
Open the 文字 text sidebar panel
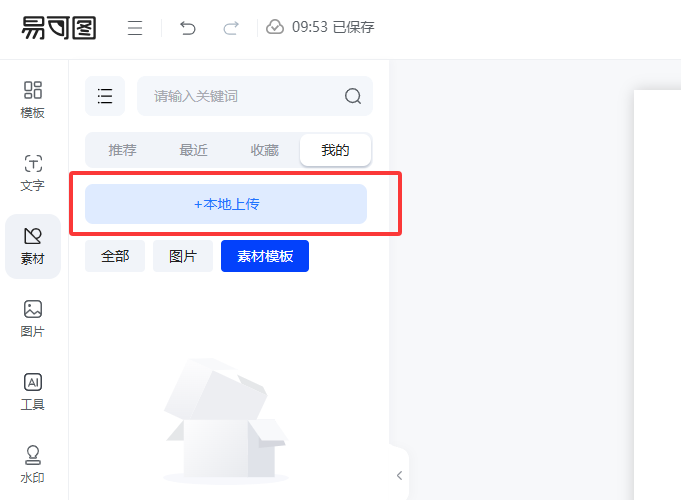33,172
